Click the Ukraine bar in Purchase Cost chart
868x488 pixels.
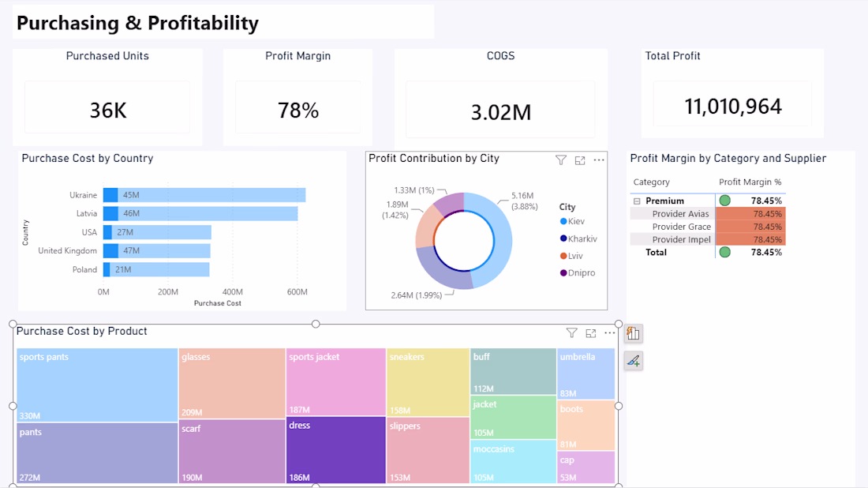coord(204,195)
